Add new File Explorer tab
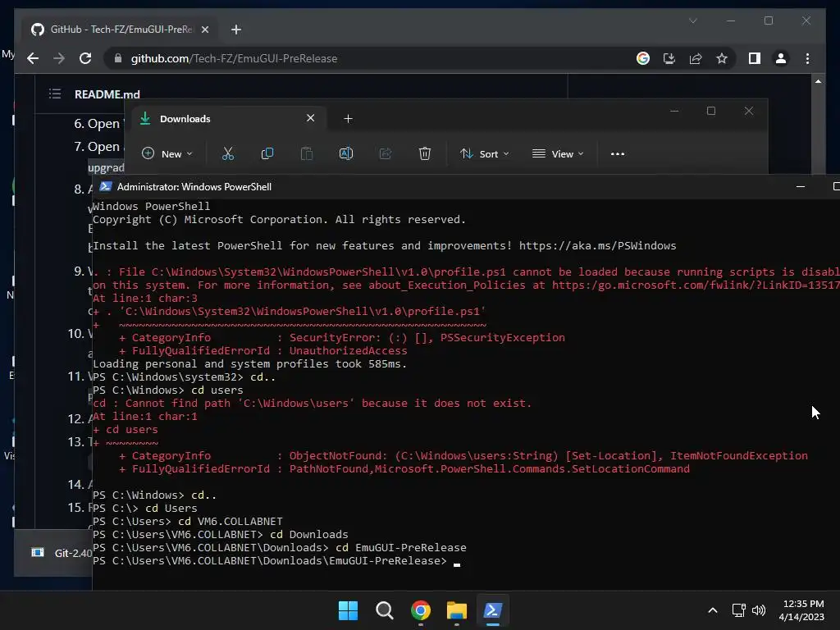840x630 pixels. click(348, 119)
